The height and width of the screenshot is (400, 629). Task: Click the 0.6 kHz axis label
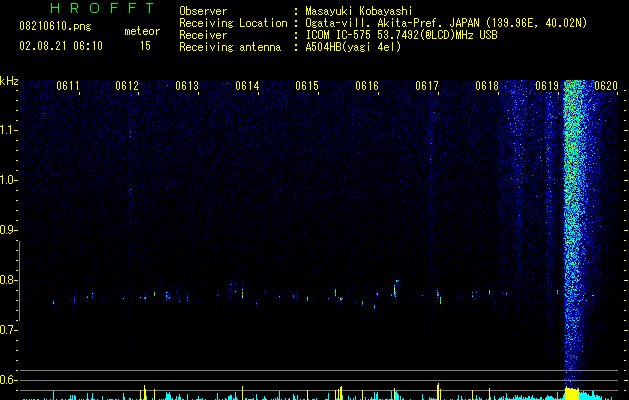coord(8,380)
